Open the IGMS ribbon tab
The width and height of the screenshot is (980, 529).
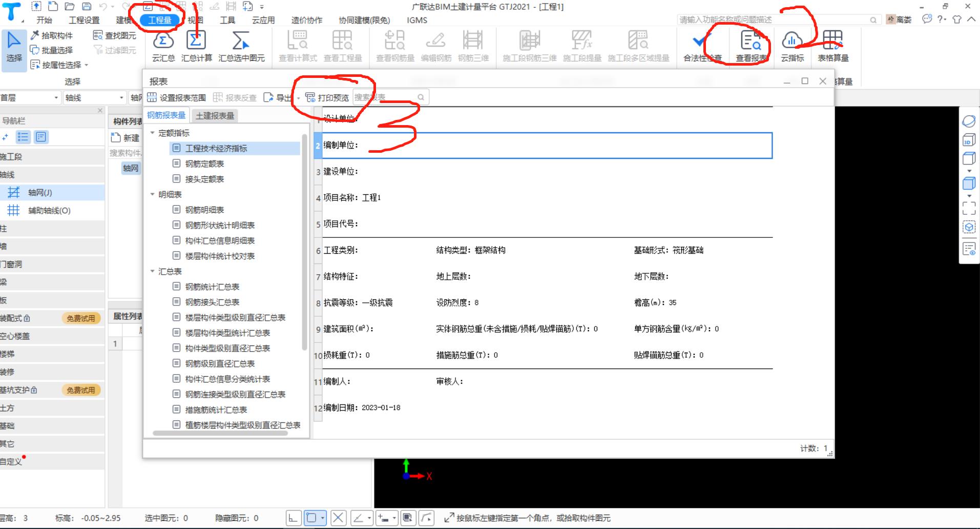point(417,20)
